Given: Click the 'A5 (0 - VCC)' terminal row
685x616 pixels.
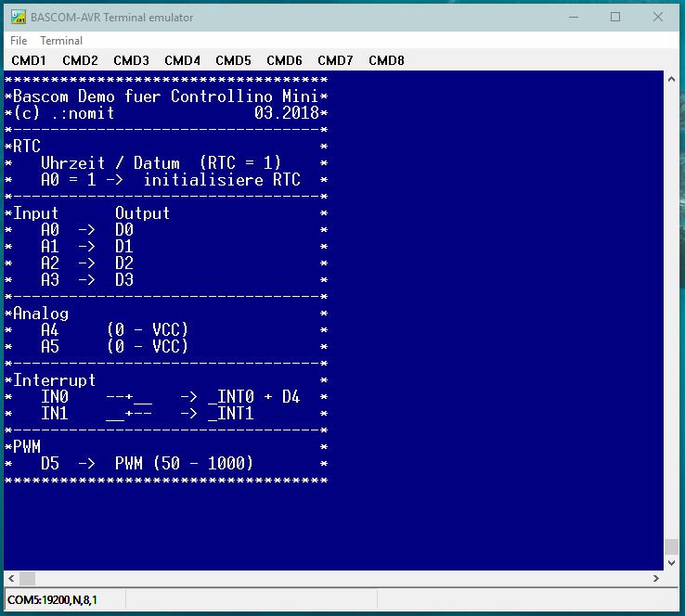Looking at the screenshot, I should (114, 346).
